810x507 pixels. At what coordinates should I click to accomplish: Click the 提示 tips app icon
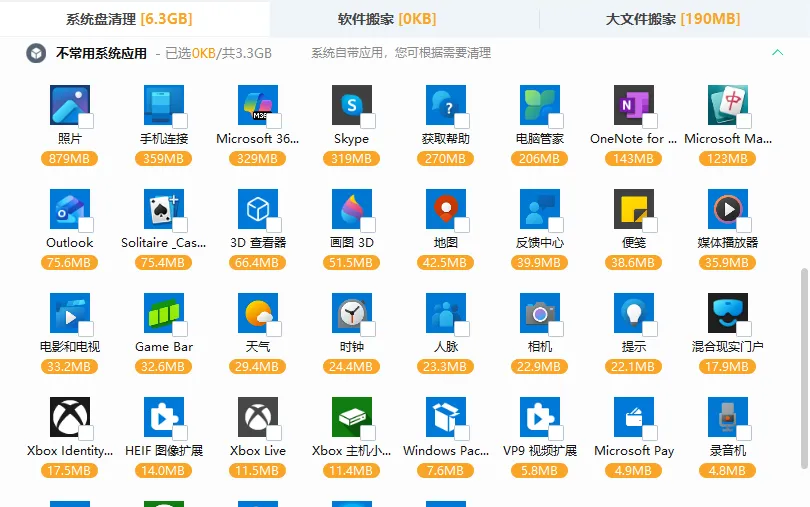(634, 313)
